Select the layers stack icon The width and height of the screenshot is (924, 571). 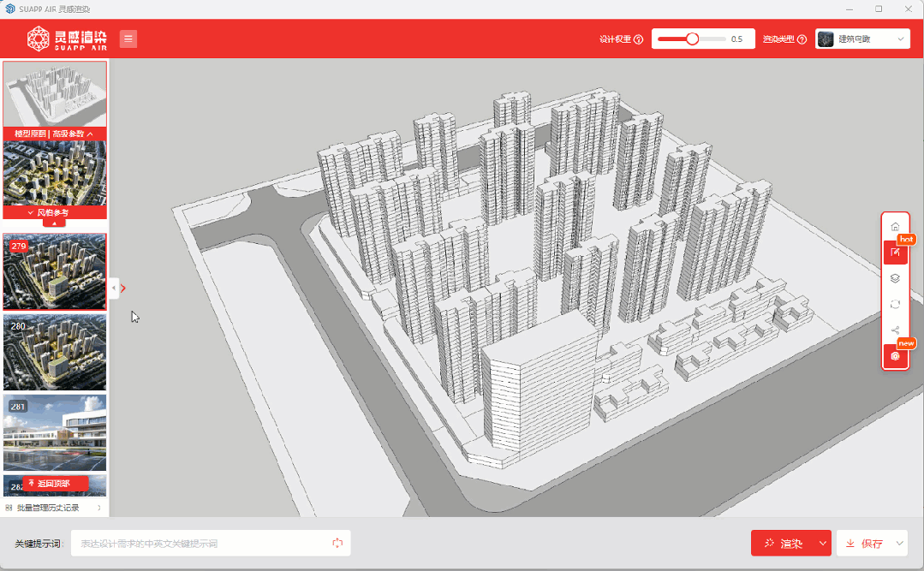[x=895, y=278]
